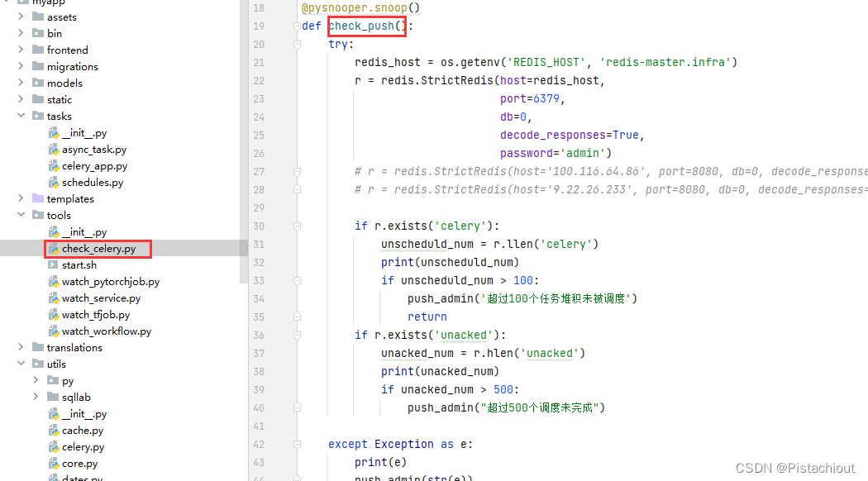
Task: Collapse the utils folder chevron
Action: (21, 364)
